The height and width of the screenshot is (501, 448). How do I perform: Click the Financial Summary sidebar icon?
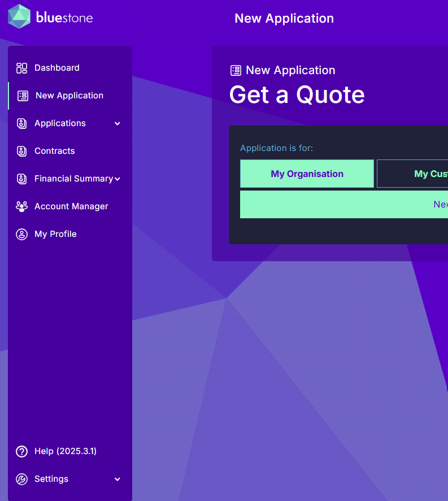21,179
